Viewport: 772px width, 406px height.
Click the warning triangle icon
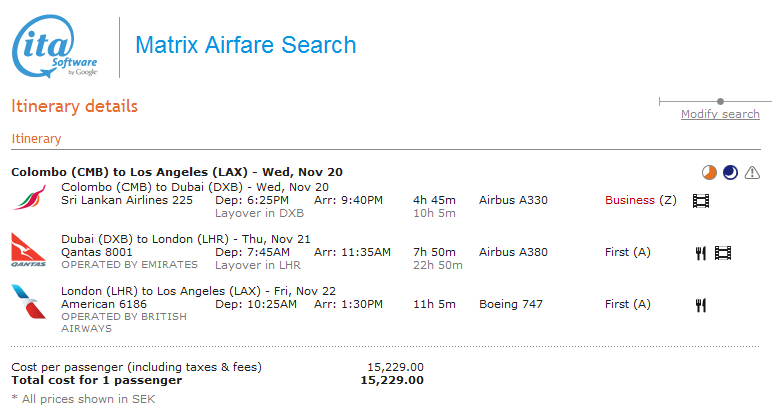[x=752, y=172]
